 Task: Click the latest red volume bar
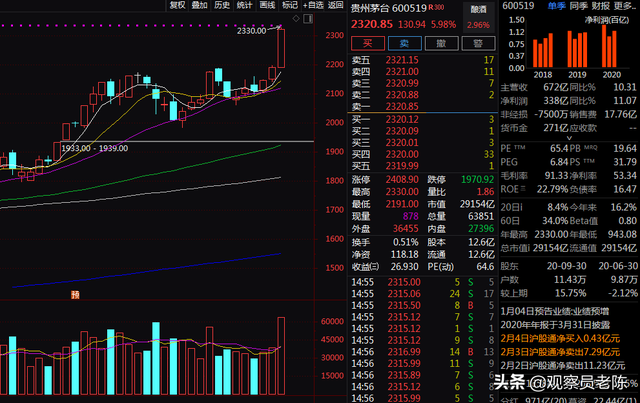tap(281, 356)
